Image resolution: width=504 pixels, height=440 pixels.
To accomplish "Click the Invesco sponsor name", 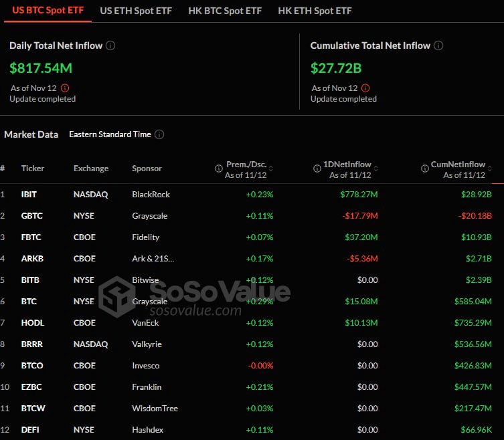I will (x=146, y=366).
